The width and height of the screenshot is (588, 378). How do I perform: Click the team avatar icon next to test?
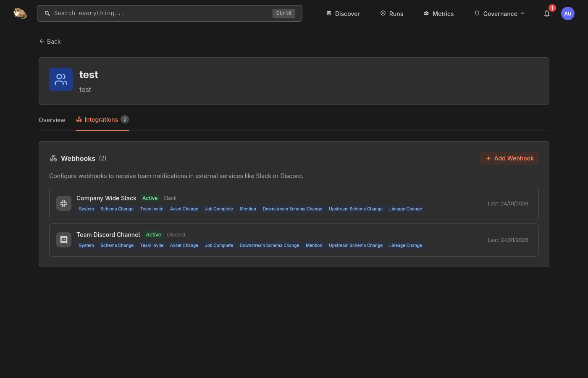point(61,79)
